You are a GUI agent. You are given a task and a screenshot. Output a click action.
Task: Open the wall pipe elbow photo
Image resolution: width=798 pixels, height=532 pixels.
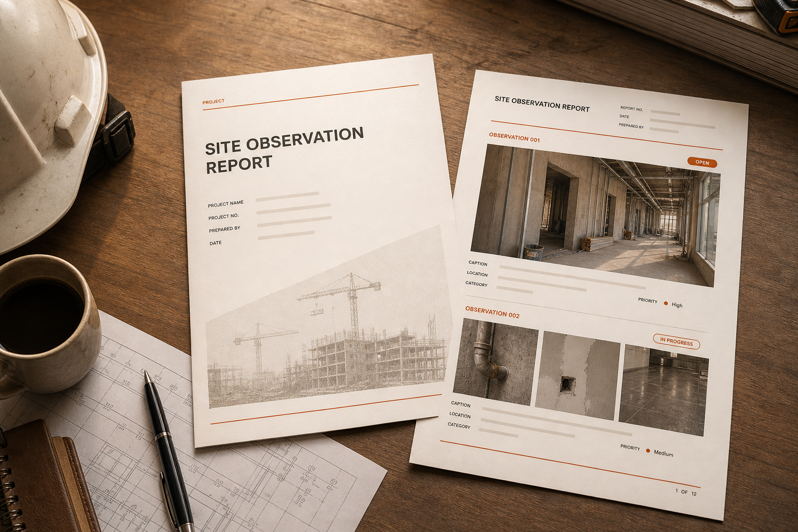[495, 362]
